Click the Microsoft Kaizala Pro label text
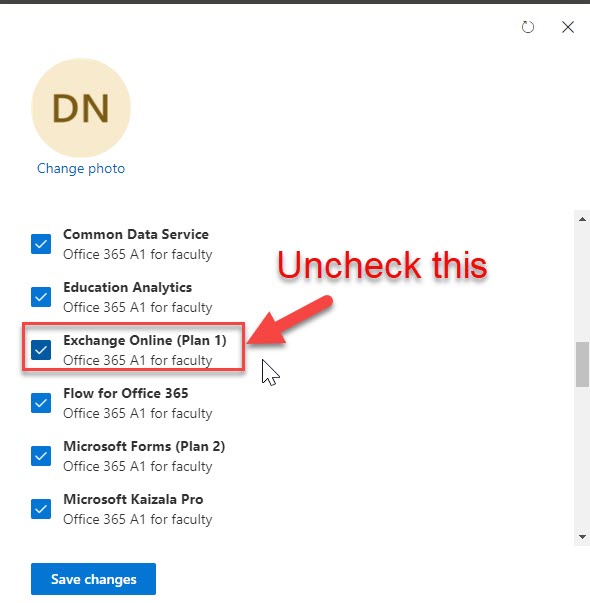Screen dimensions: 590x603 [133, 499]
